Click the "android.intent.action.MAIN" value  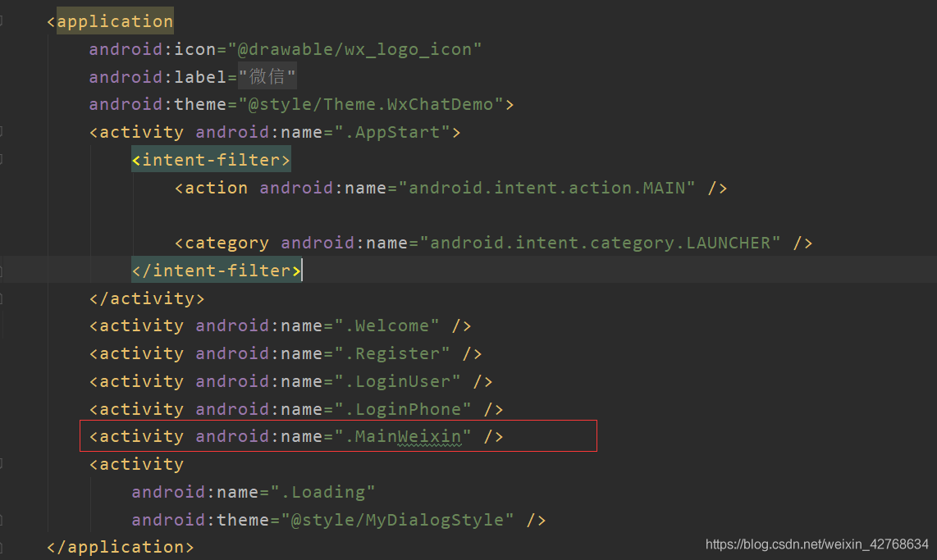click(546, 188)
